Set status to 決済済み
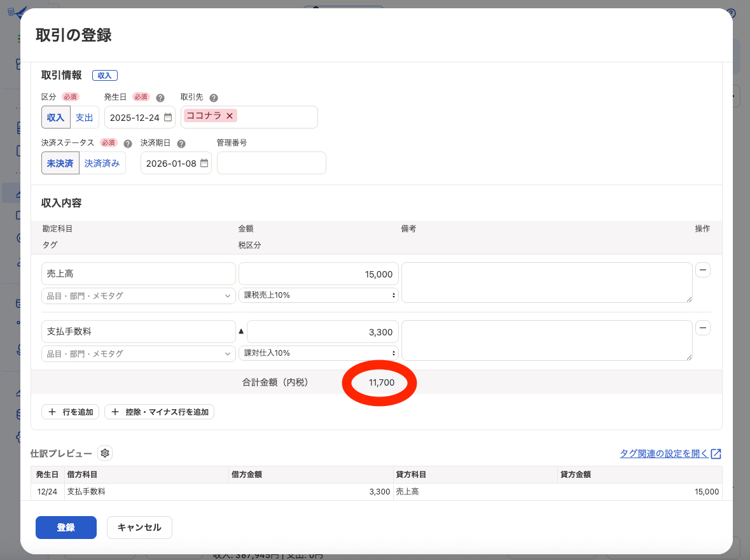The width and height of the screenshot is (750, 560). point(102,164)
